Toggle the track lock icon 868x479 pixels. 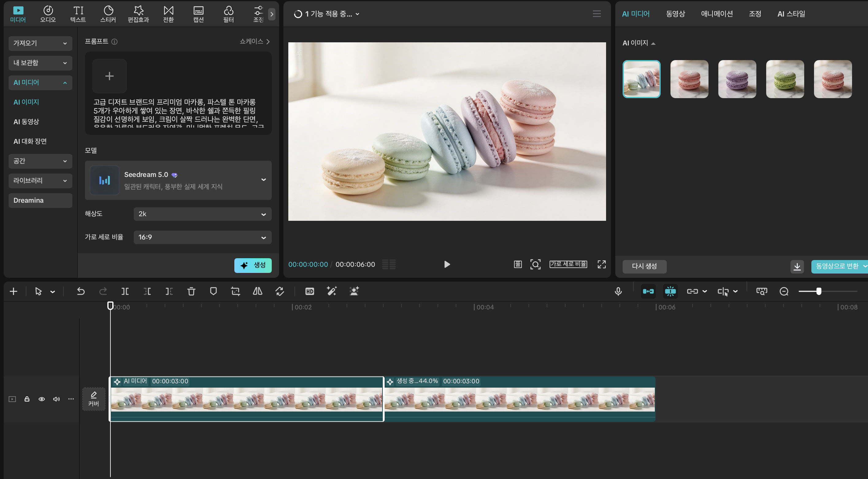(27, 399)
